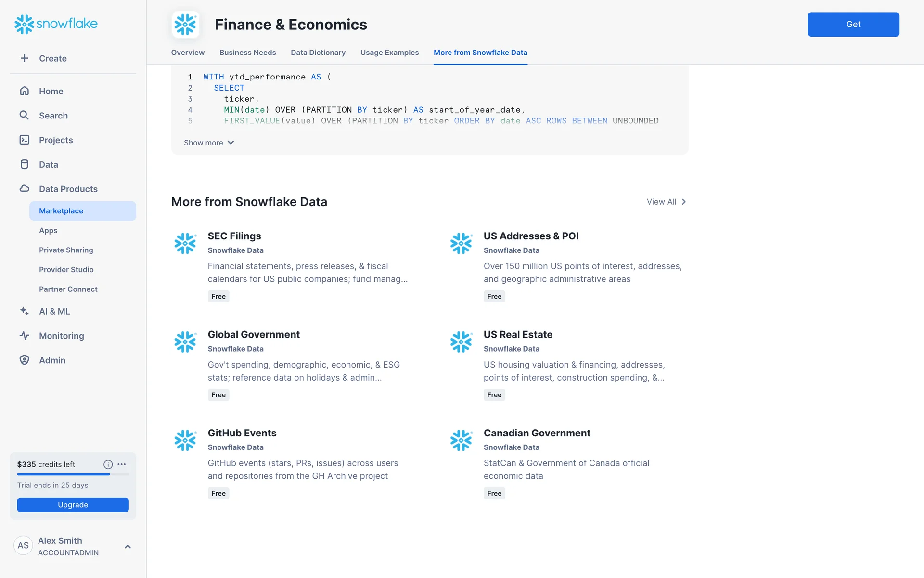The height and width of the screenshot is (578, 924).
Task: Collapse the Data Products section
Action: (68, 189)
